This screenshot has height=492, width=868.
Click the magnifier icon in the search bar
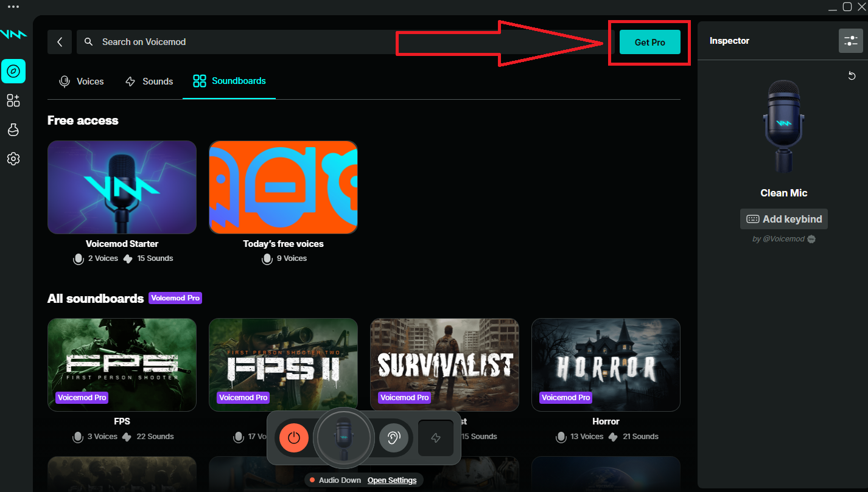(x=89, y=42)
